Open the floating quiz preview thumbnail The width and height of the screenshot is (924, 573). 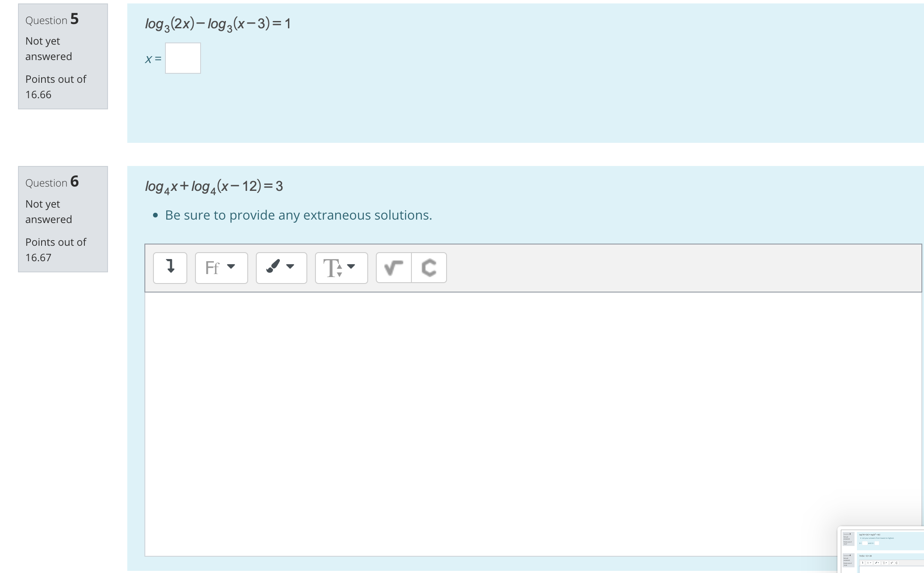(883, 551)
